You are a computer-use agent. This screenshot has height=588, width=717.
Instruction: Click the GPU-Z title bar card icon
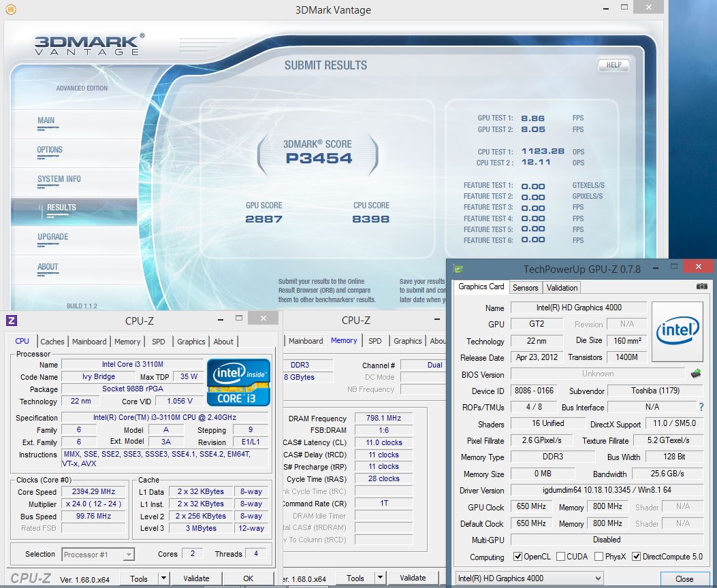pos(458,269)
